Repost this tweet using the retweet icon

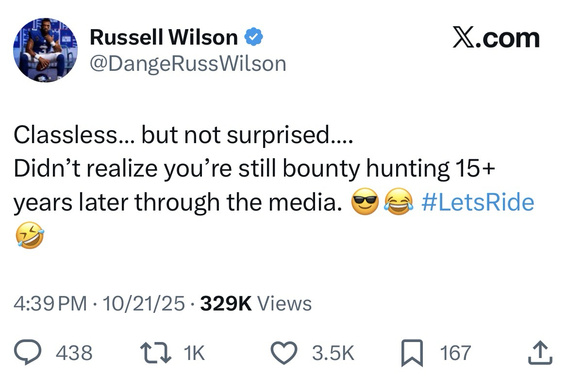(155, 353)
